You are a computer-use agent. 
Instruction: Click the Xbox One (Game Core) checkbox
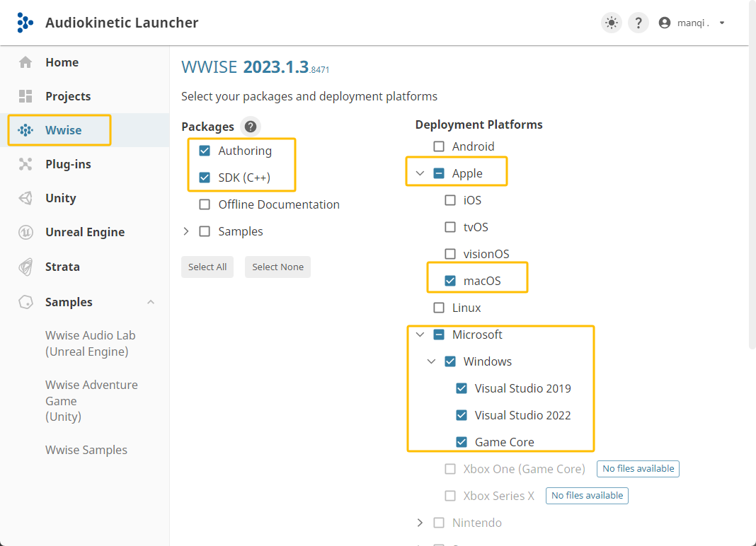[449, 469]
